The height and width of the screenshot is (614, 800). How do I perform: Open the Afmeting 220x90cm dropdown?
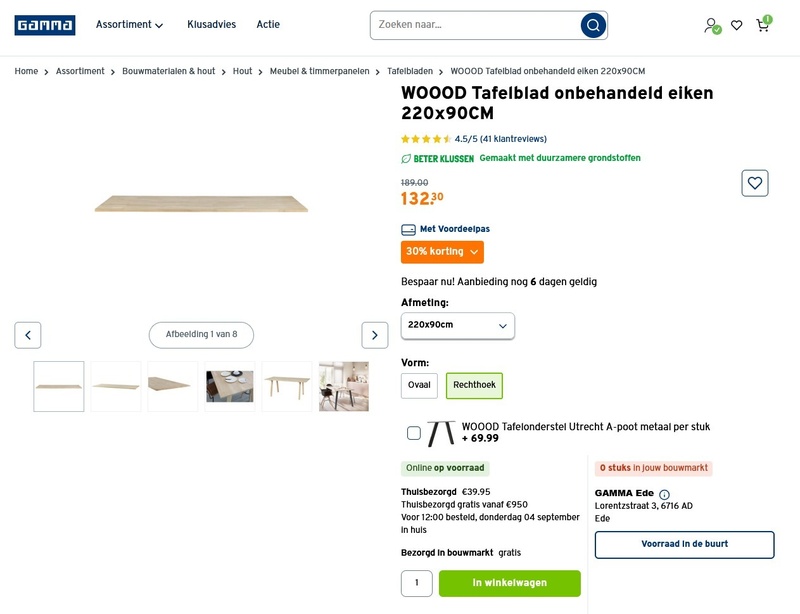click(x=458, y=325)
